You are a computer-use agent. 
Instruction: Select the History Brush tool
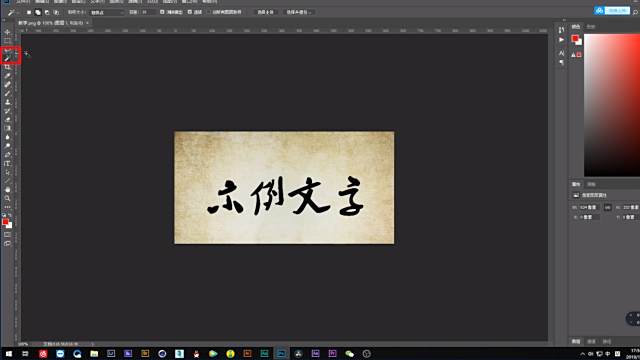point(7,111)
